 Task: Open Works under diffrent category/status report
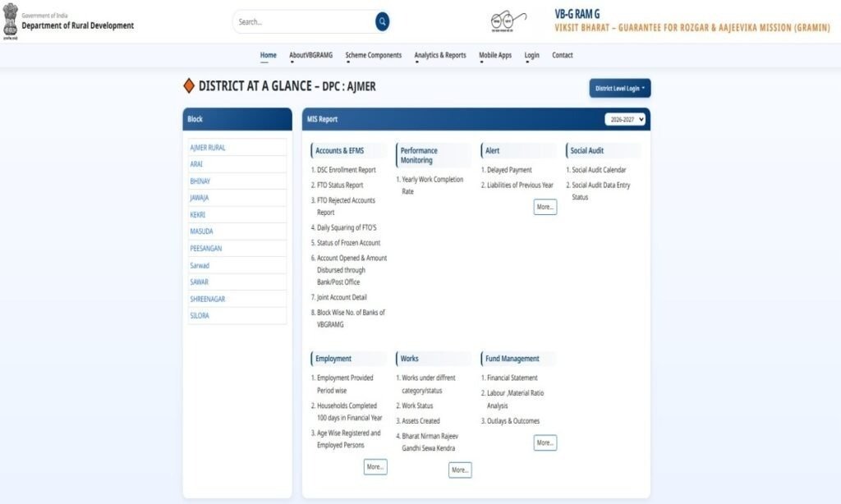tap(429, 384)
